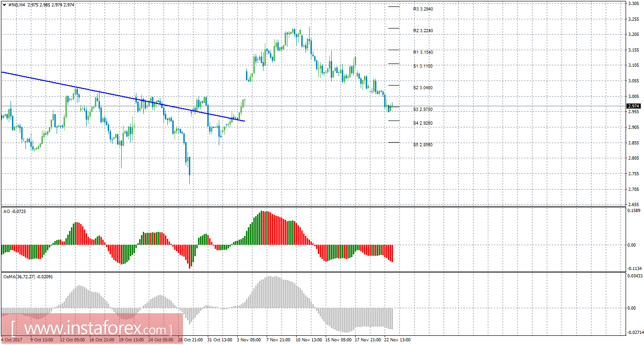Click the current price tag 2.974

(x=634, y=106)
